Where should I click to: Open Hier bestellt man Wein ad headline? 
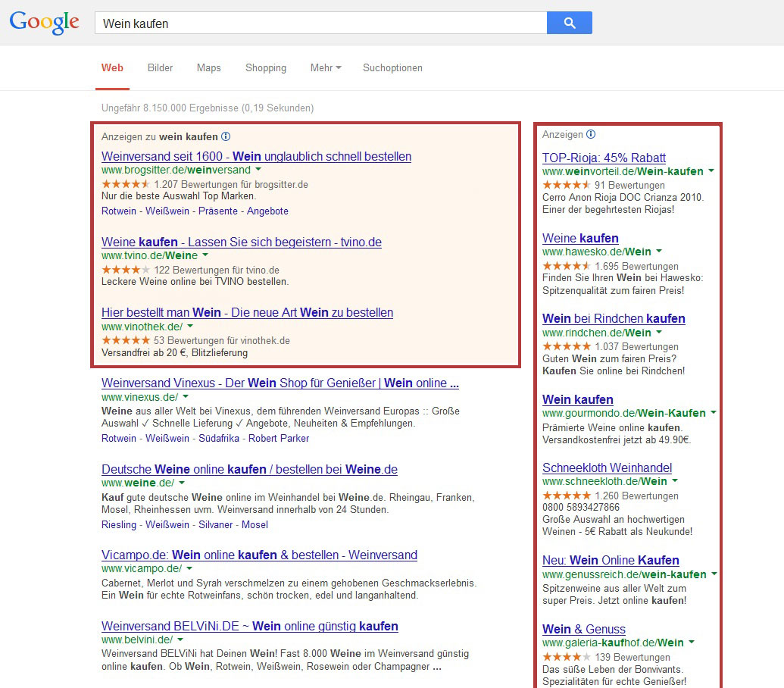pyautogui.click(x=248, y=312)
